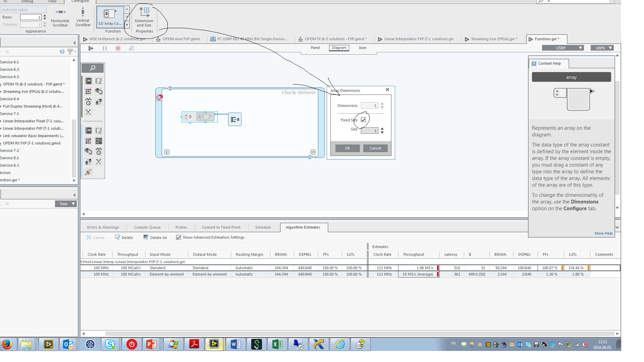Click the Run arrow in the diagram toolbar
The image size is (644, 362).
pyautogui.click(x=91, y=48)
